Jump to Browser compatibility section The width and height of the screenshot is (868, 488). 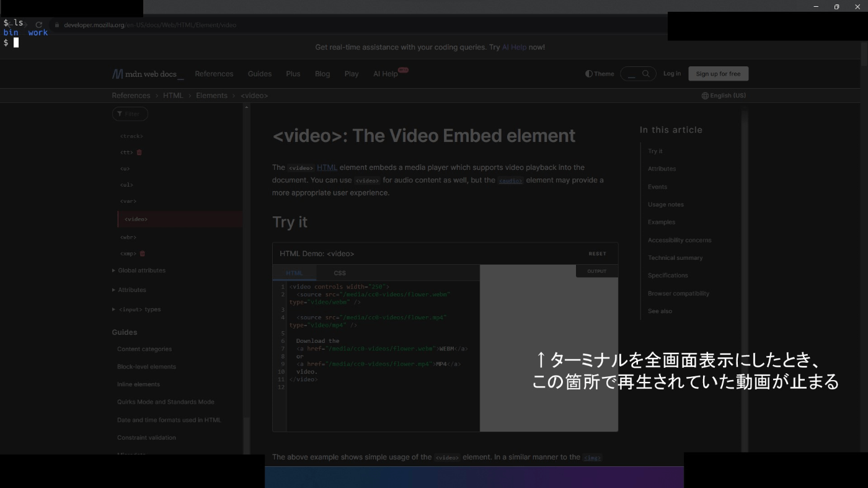point(678,293)
